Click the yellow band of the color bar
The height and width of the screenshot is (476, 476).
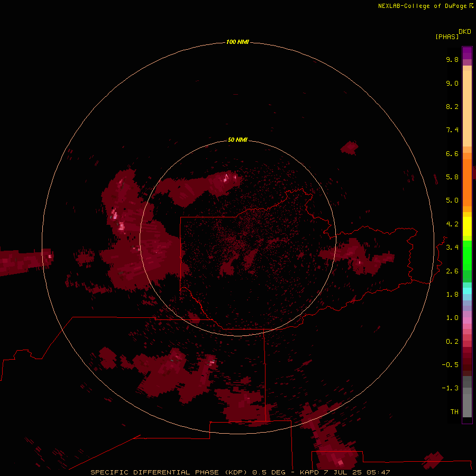[x=467, y=226]
